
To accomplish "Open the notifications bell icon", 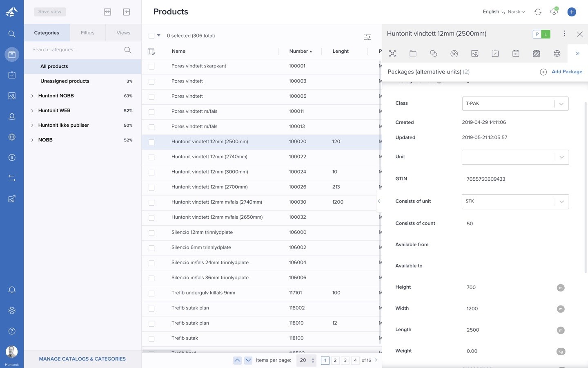I will pos(12,290).
